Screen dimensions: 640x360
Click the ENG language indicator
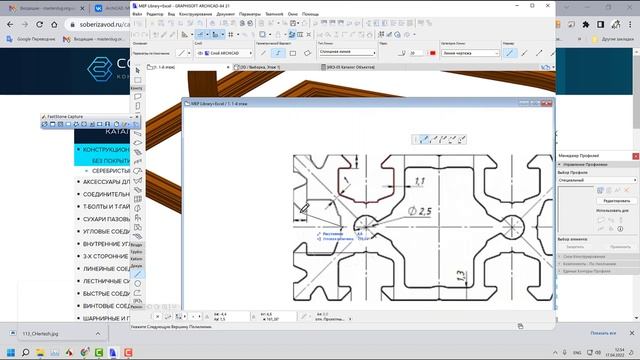577,353
